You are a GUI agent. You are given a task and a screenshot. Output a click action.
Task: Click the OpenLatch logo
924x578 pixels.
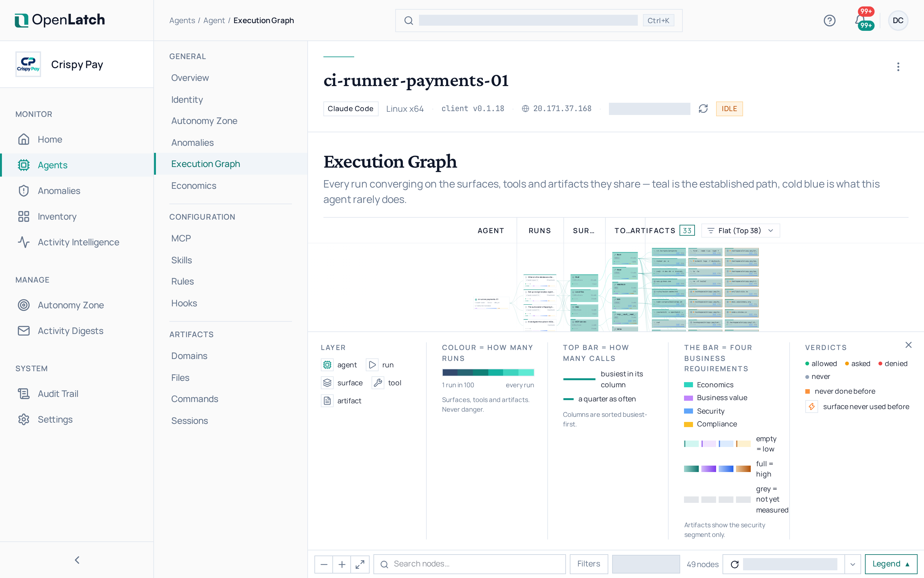pyautogui.click(x=60, y=20)
